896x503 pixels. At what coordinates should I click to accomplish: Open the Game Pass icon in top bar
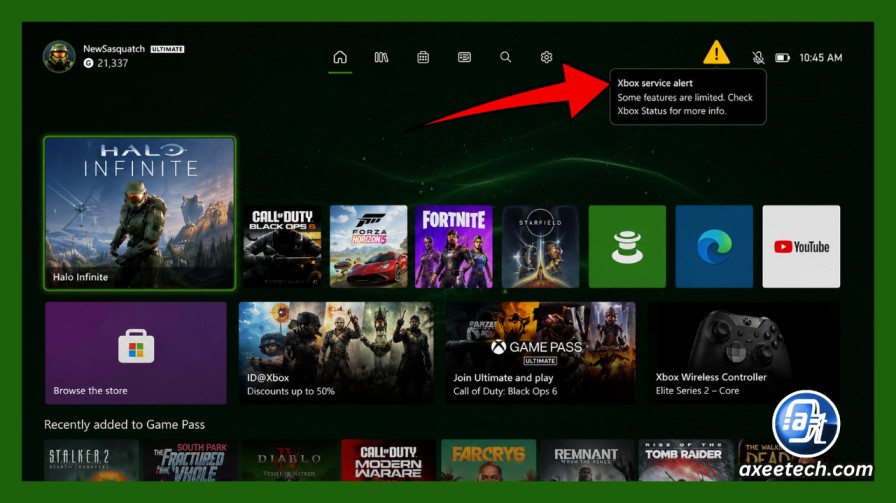pos(423,57)
